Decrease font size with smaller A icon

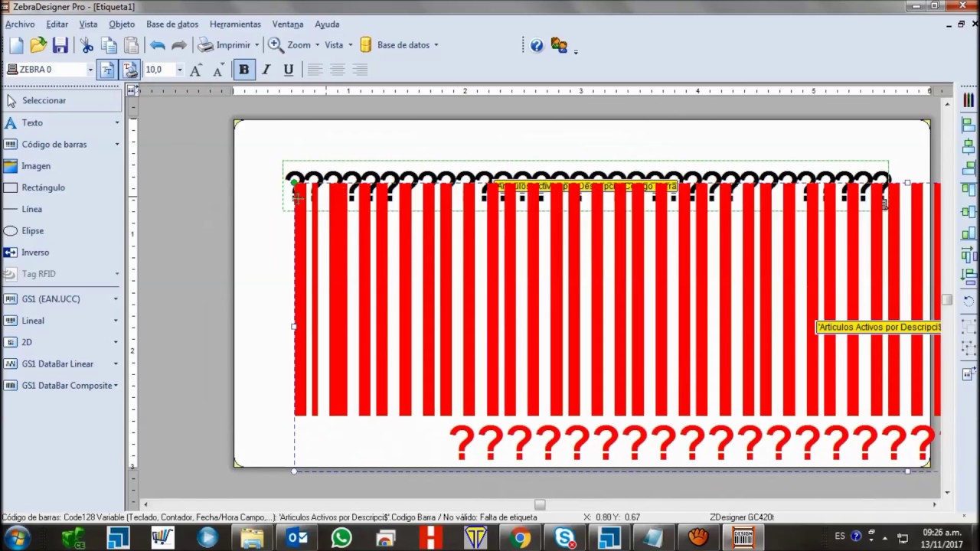click(x=218, y=70)
